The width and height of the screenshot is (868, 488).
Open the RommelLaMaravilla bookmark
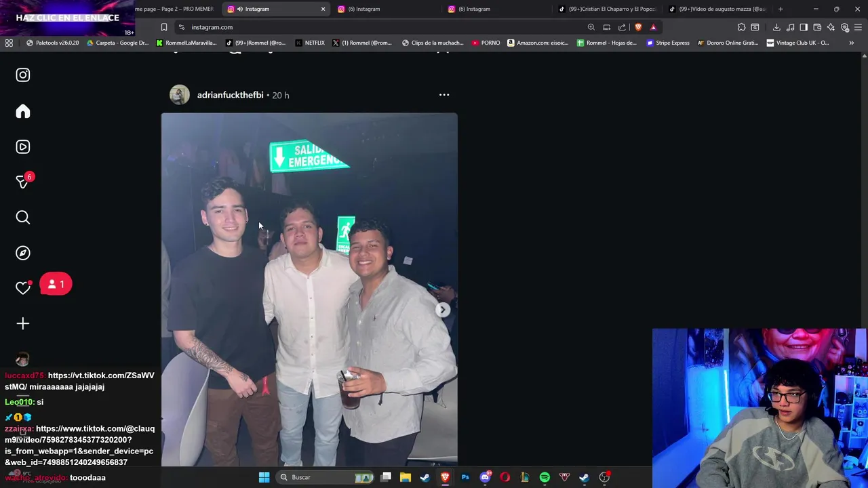186,43
